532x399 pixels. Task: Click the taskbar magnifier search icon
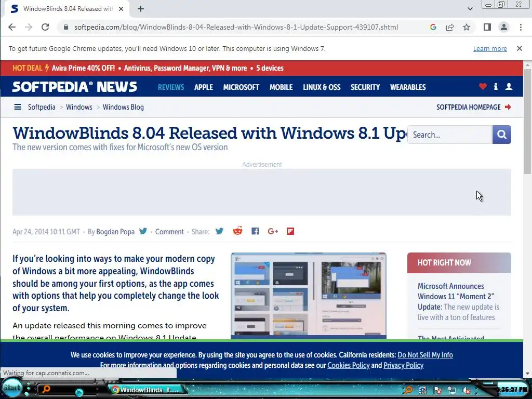pos(46,389)
